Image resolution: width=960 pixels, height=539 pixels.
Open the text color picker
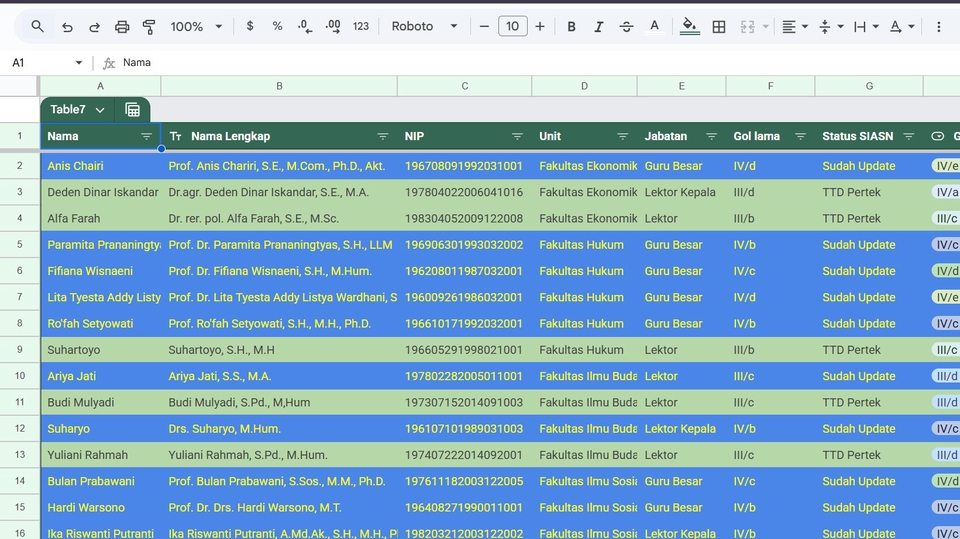click(654, 26)
